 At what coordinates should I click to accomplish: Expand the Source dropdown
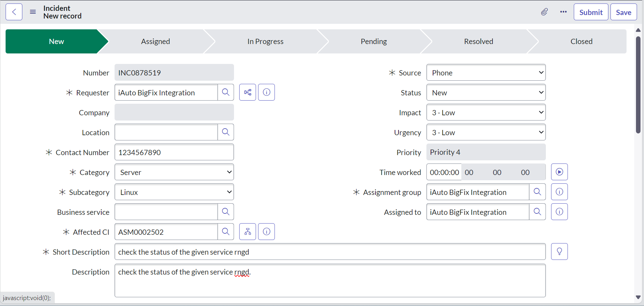click(x=486, y=73)
